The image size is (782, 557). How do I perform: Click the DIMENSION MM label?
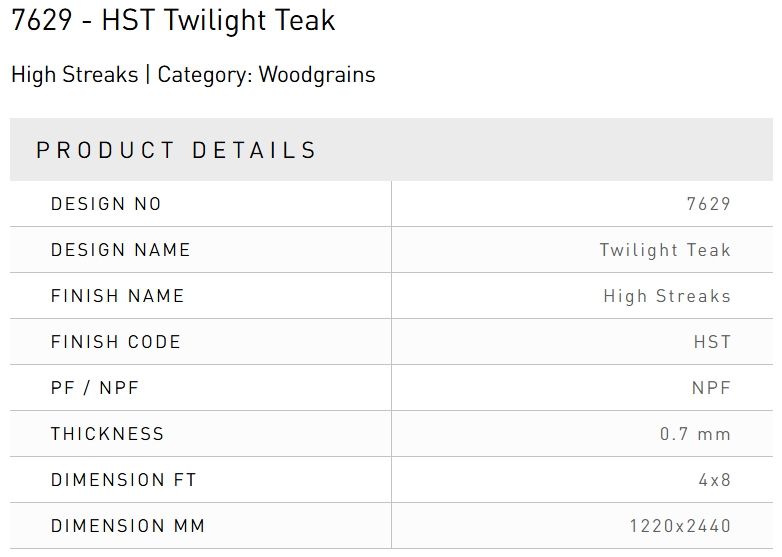128,526
